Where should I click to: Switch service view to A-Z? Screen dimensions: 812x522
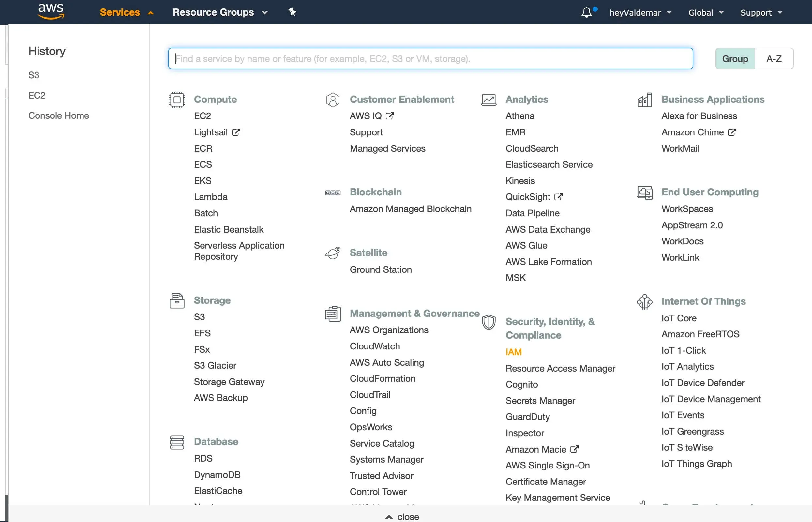774,59
